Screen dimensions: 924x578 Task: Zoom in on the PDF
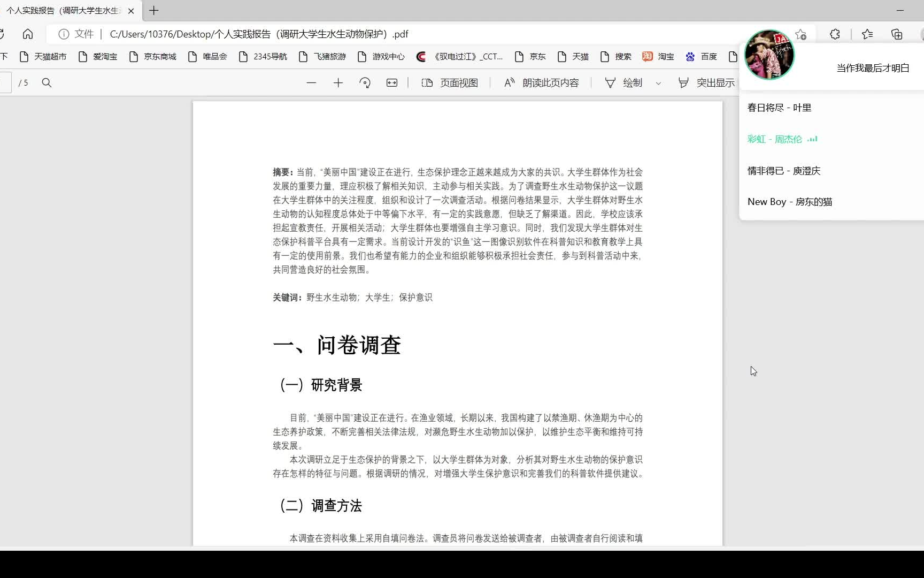click(x=338, y=82)
